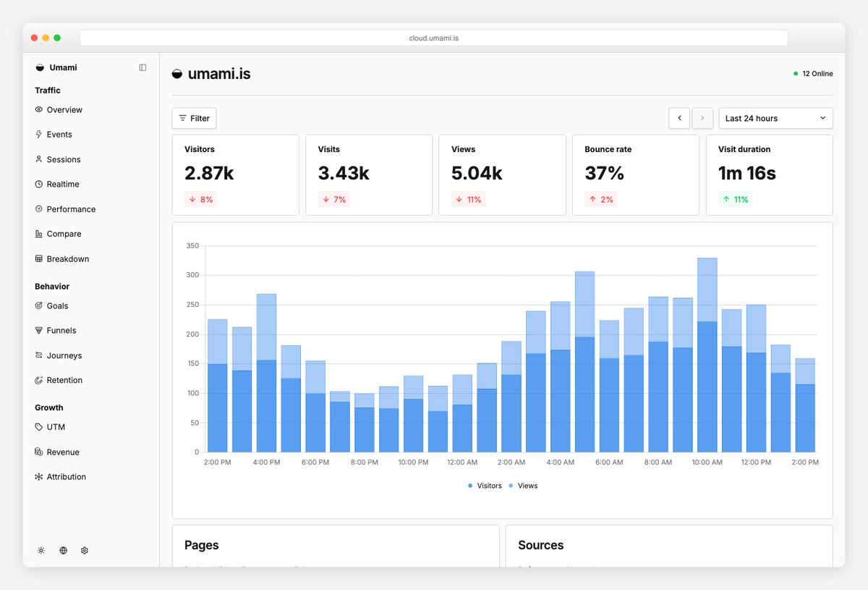Click the Umami logo icon in sidebar
This screenshot has height=590, width=868.
(x=40, y=67)
